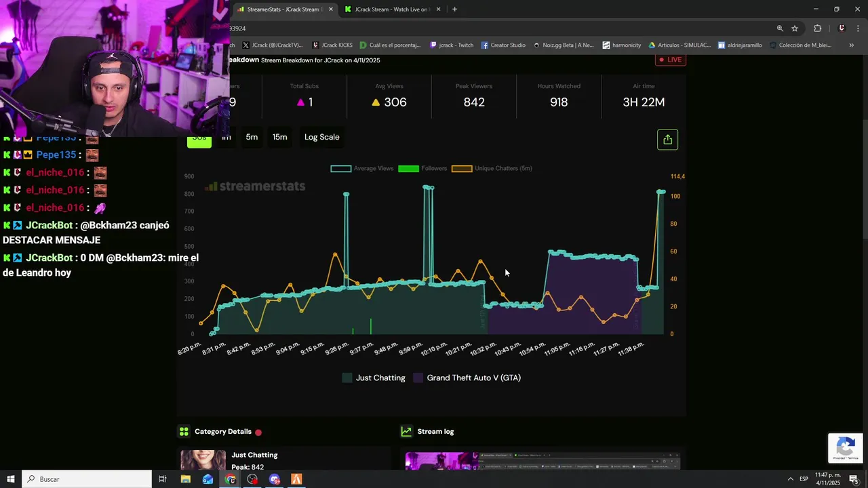Open the Articulos - SIMULAC... bookmark
This screenshot has width=868, height=488.
(679, 45)
